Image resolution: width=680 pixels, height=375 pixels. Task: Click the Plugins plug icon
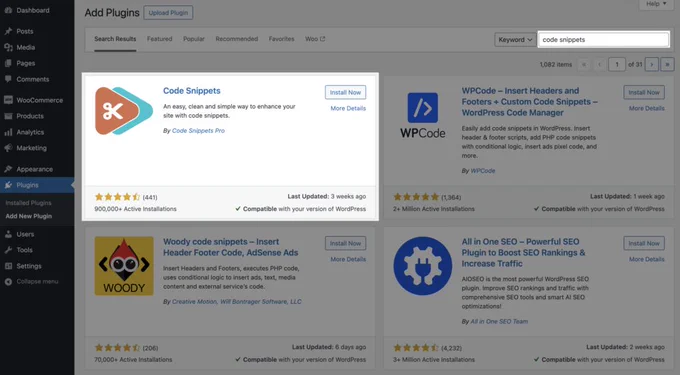coord(8,185)
